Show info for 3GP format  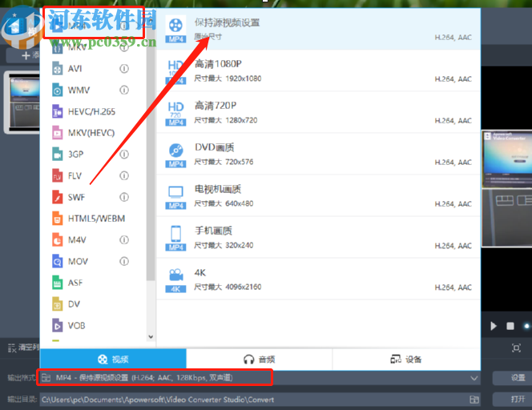tap(124, 155)
